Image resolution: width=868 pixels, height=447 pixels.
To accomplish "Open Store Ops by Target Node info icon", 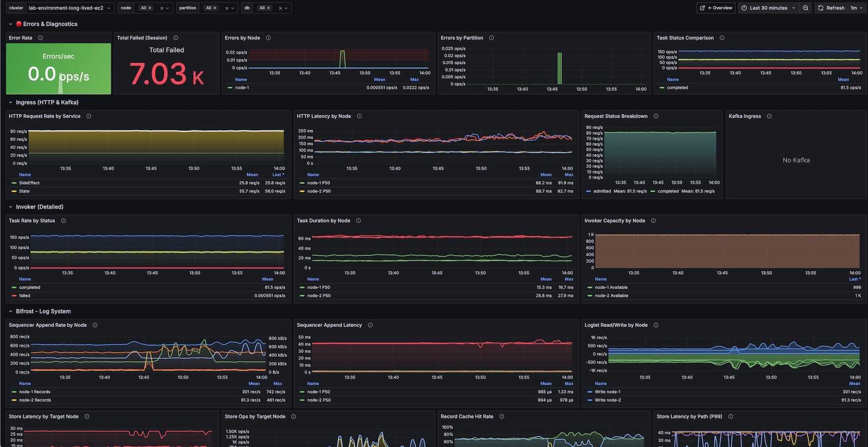I will 294,417.
